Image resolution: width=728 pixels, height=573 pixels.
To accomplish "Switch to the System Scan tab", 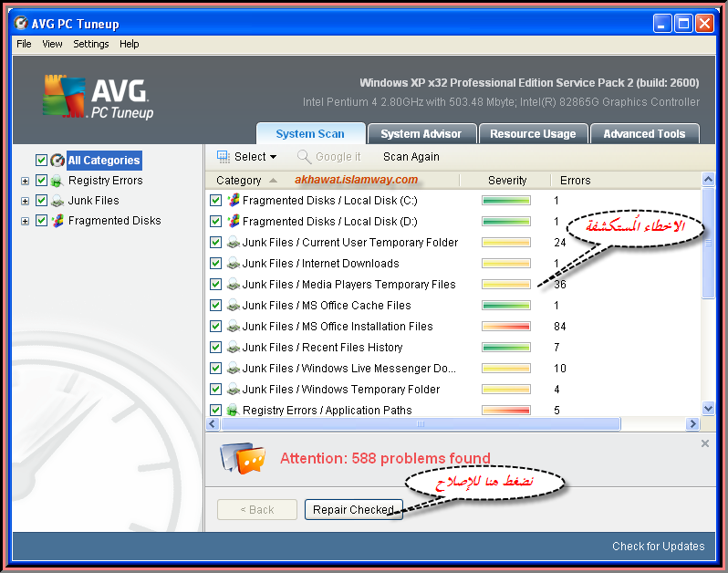I will [310, 134].
